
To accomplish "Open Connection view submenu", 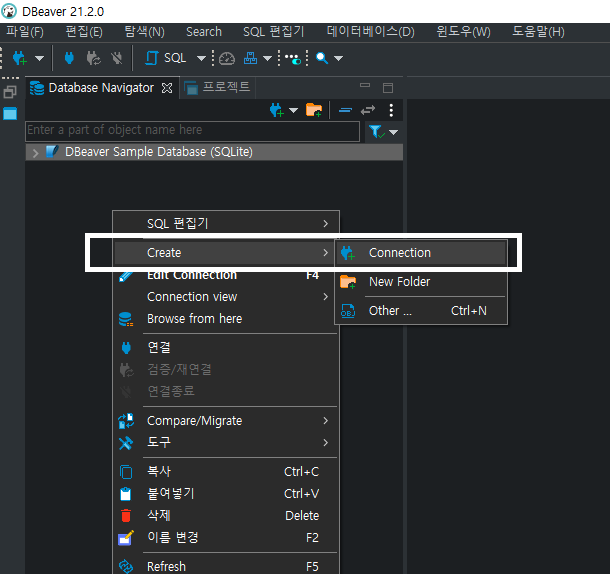I will [x=226, y=297].
